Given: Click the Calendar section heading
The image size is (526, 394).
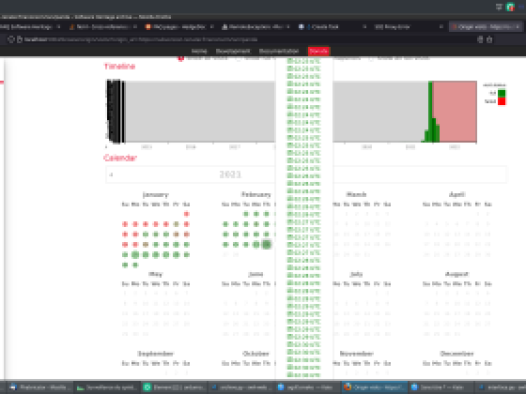Looking at the screenshot, I should coord(120,158).
